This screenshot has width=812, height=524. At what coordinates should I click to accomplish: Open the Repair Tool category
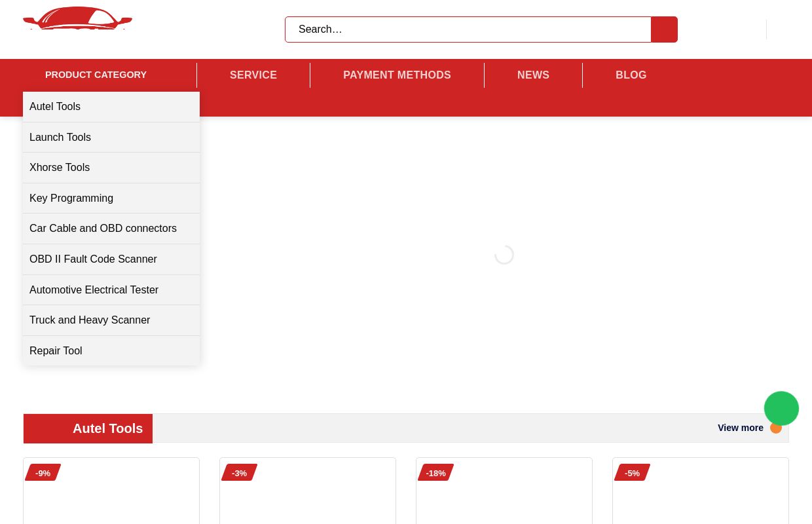point(111,351)
